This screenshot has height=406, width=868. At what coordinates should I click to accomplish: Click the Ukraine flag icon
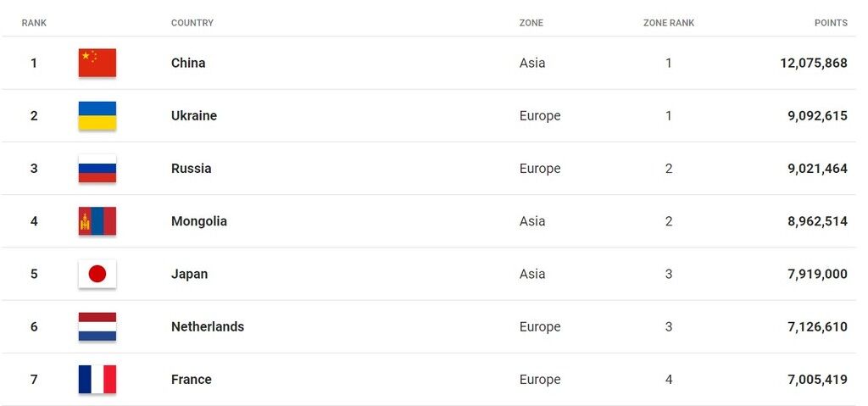click(97, 115)
